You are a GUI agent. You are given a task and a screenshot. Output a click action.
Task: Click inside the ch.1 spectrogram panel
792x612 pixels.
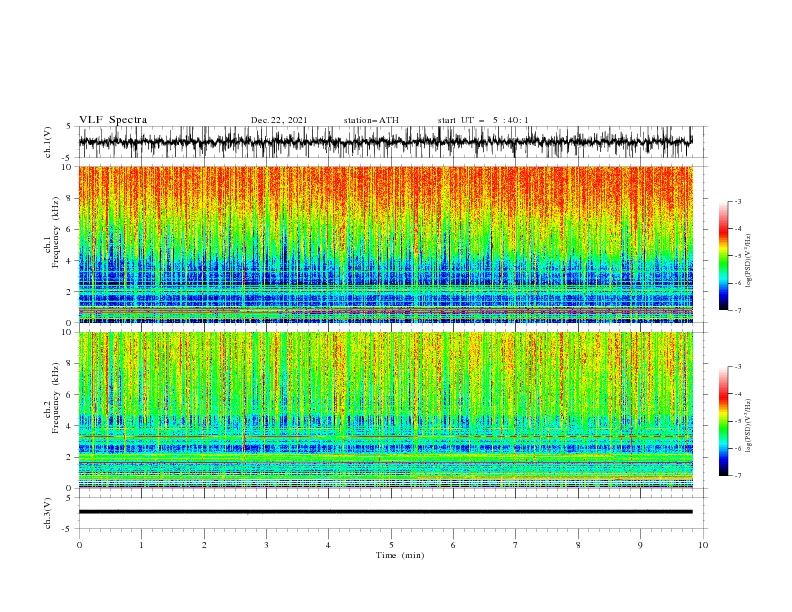pyautogui.click(x=385, y=244)
